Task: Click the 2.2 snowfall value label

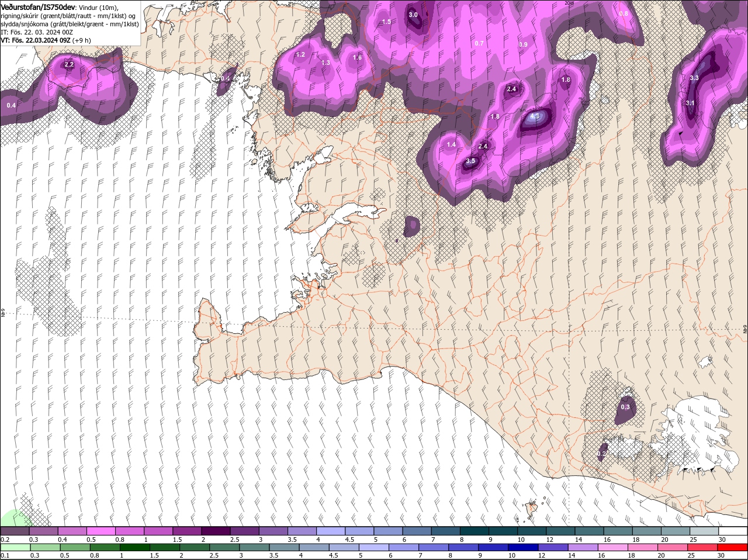Action: [69, 64]
